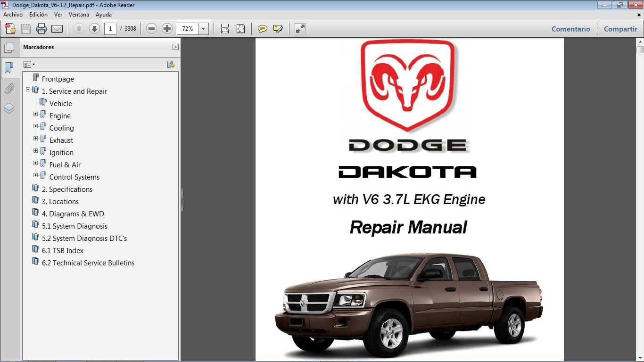644x362 pixels.
Task: Open the Edición menu
Action: pos(38,15)
